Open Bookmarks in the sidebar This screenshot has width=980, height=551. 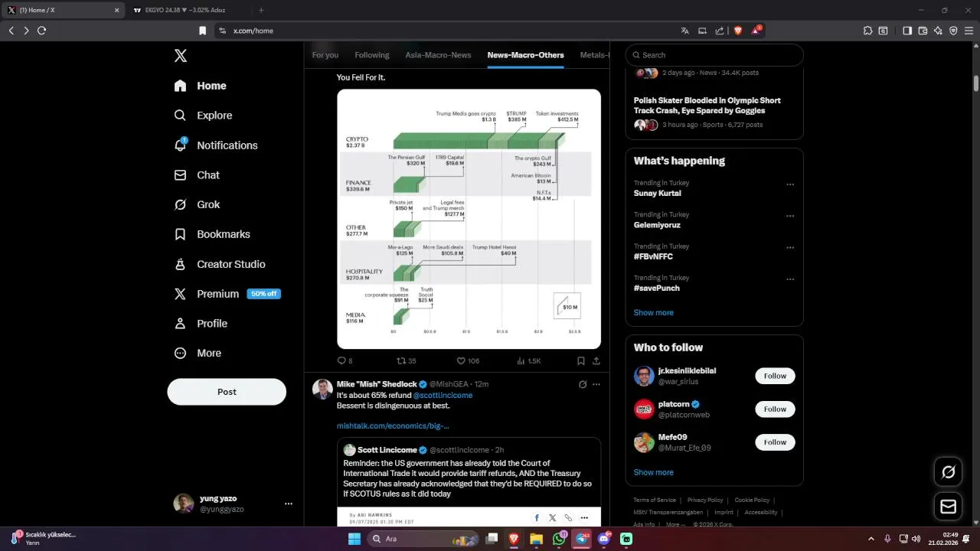tap(212, 234)
